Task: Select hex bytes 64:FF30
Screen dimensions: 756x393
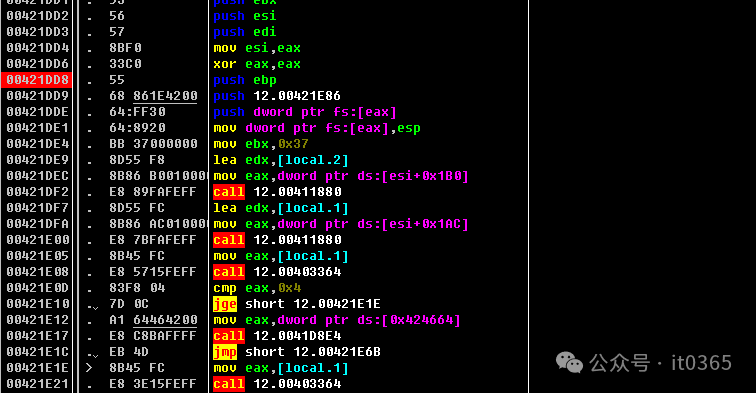Action: click(x=137, y=112)
